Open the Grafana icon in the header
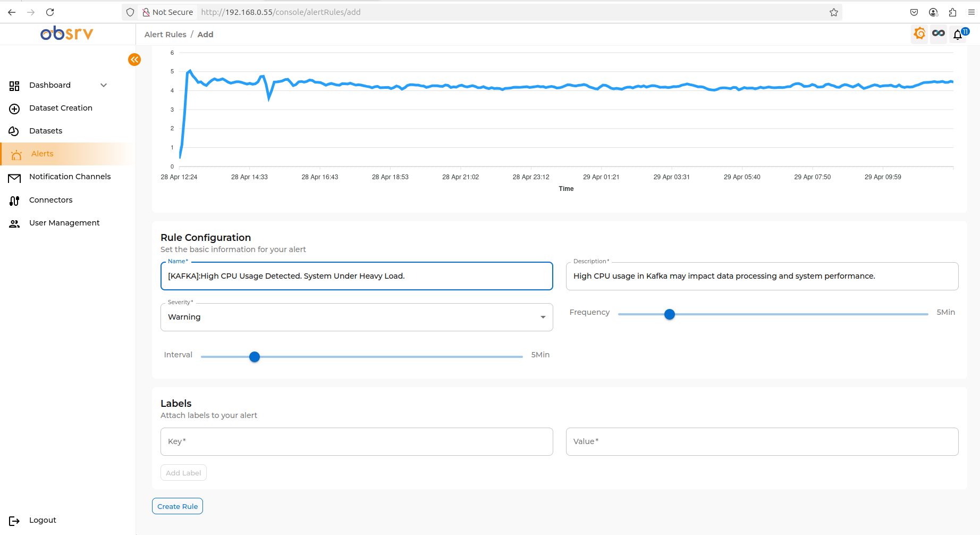Image resolution: width=980 pixels, height=535 pixels. tap(919, 34)
